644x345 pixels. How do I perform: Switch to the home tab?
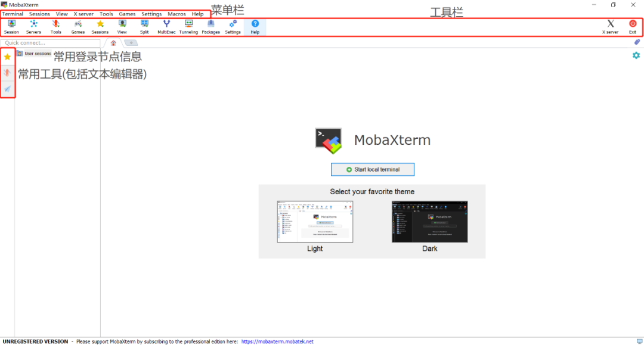coord(113,43)
